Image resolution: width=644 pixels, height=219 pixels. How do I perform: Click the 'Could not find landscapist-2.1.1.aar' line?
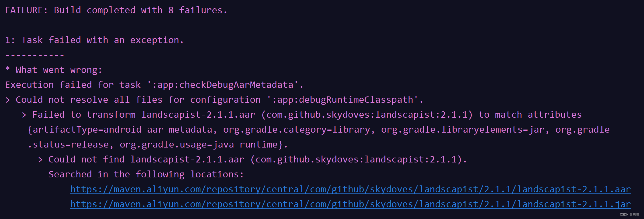tap(252, 160)
